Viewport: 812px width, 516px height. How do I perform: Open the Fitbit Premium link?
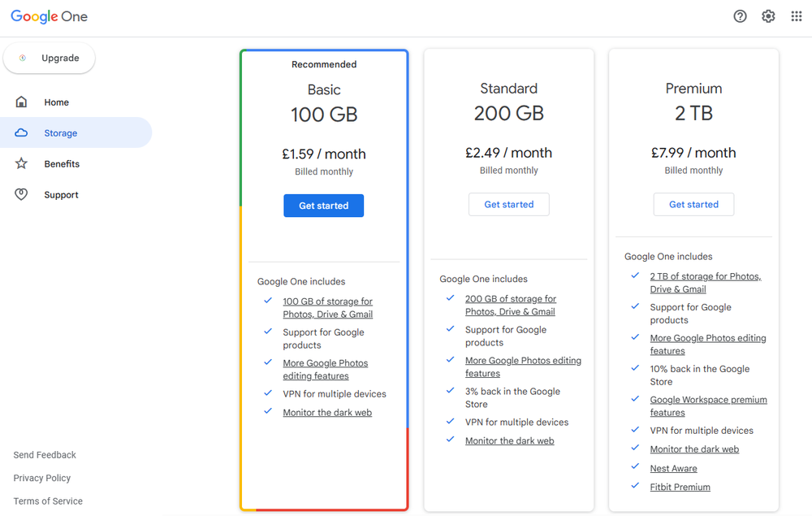pos(680,488)
